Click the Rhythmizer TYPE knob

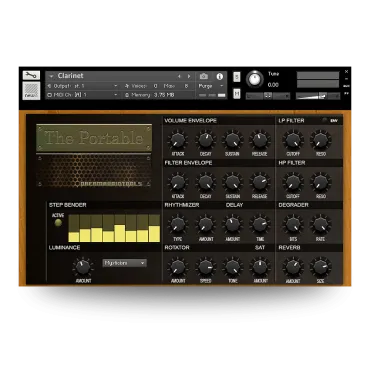pos(178,224)
